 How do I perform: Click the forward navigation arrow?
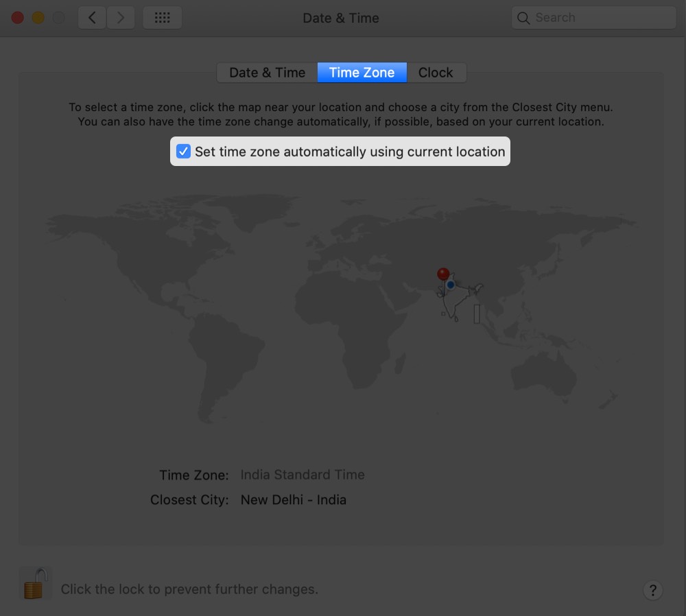tap(121, 18)
